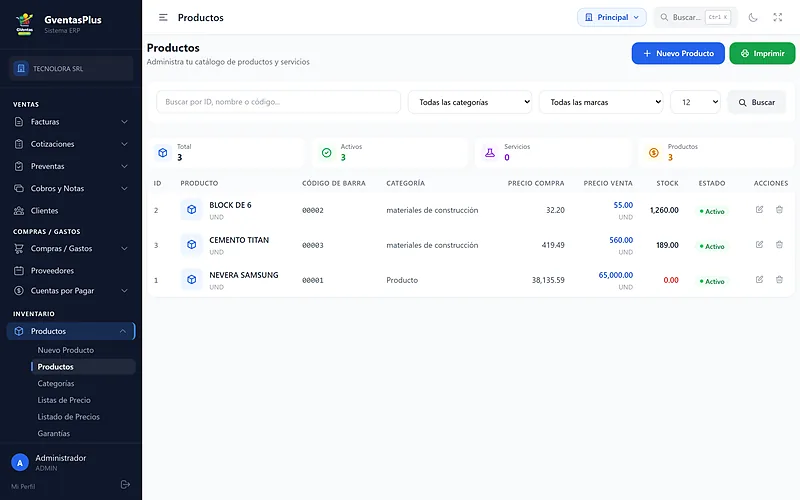Click the Activo status of NEVERA SAMSUNG
The image size is (800, 500).
[712, 281]
